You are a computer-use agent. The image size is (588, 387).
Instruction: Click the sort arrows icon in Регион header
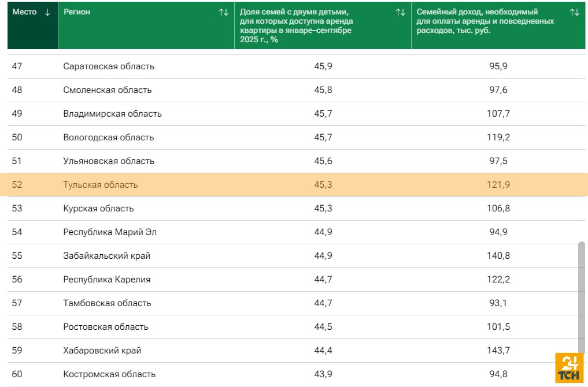pos(223,12)
